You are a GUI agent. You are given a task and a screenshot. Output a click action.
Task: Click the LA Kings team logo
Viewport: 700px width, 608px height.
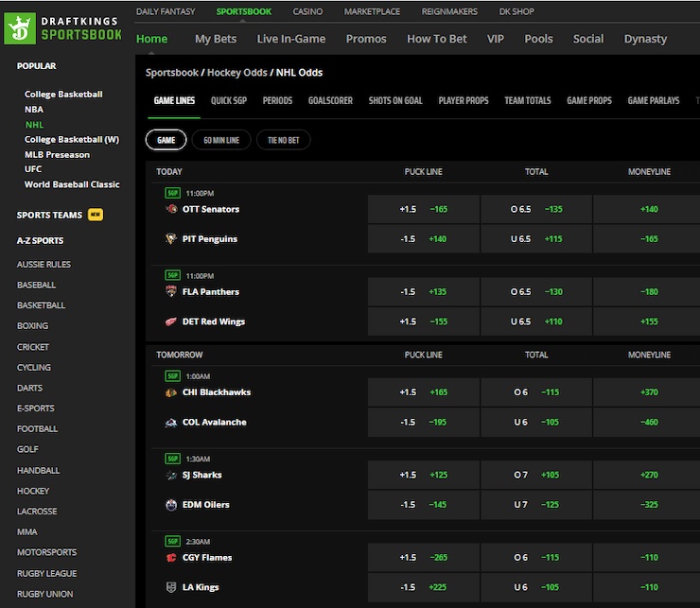[171, 587]
